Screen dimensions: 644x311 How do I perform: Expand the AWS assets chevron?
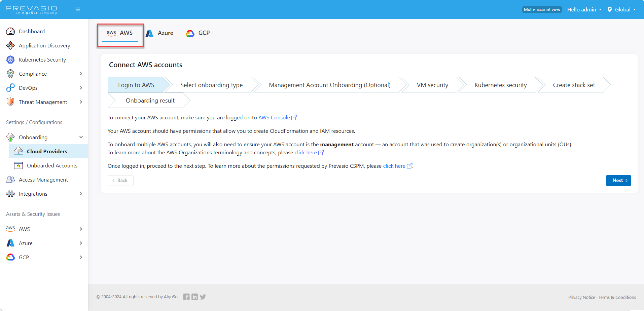(x=81, y=229)
